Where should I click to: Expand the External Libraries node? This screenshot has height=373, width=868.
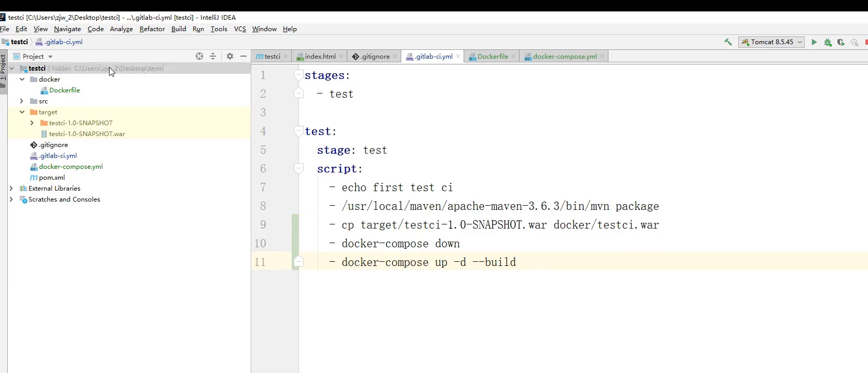pos(11,189)
